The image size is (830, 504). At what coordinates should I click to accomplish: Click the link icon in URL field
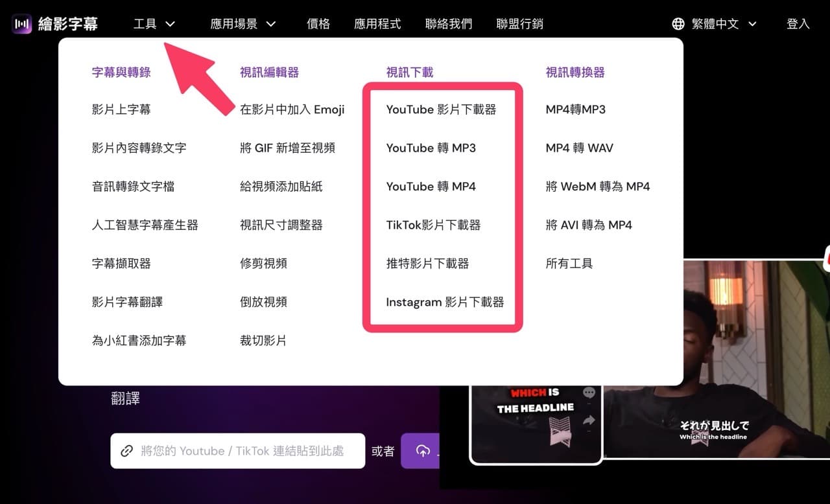[127, 451]
